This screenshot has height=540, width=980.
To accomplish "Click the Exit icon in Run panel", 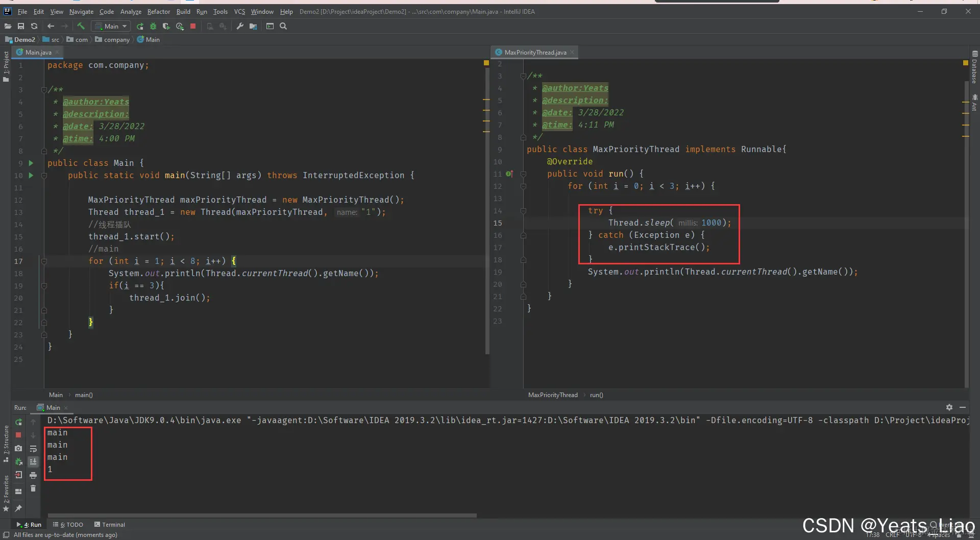I will tap(18, 475).
